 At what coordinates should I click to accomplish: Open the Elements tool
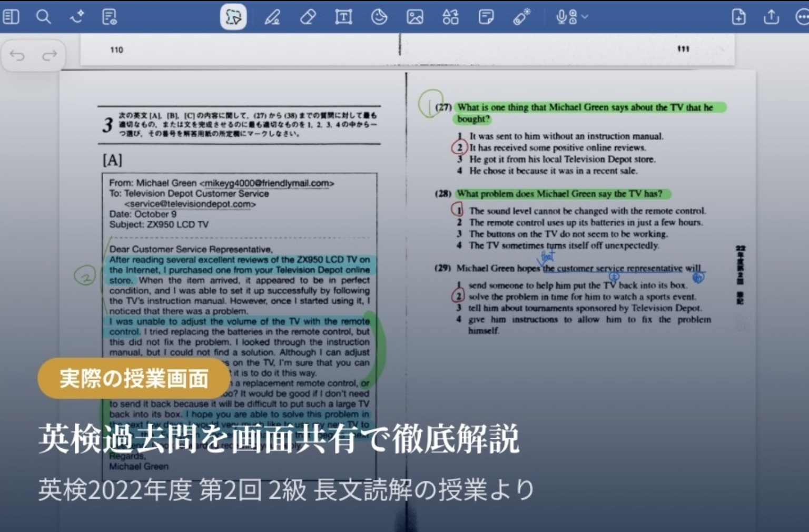pos(450,17)
